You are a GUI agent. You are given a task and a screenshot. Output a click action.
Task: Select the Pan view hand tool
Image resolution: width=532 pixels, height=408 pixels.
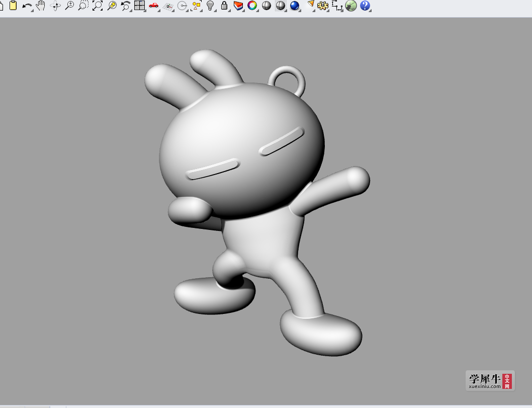click(41, 6)
